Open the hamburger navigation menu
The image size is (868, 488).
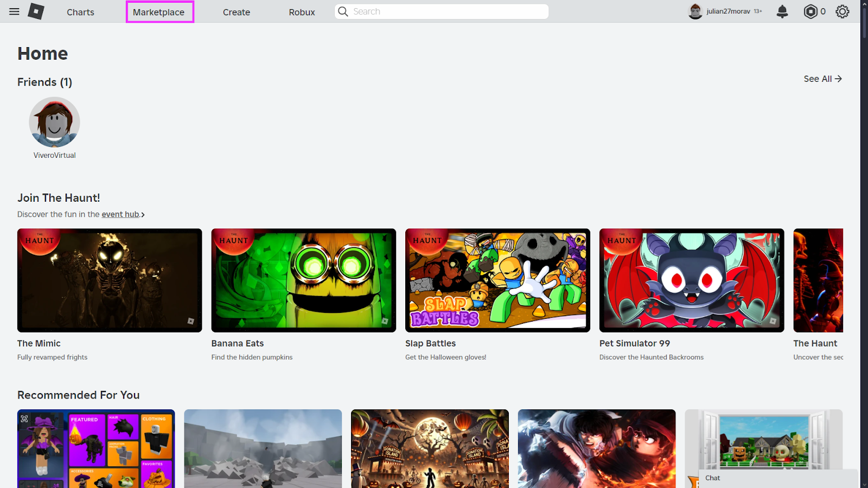14,11
